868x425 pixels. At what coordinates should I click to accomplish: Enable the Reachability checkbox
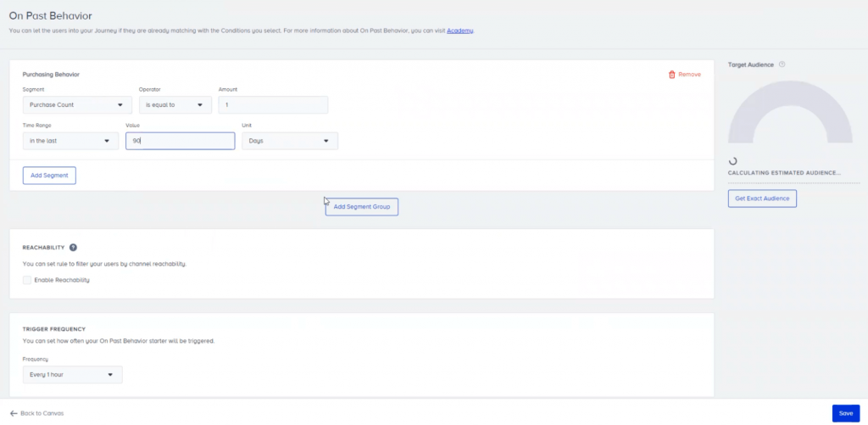(28, 280)
